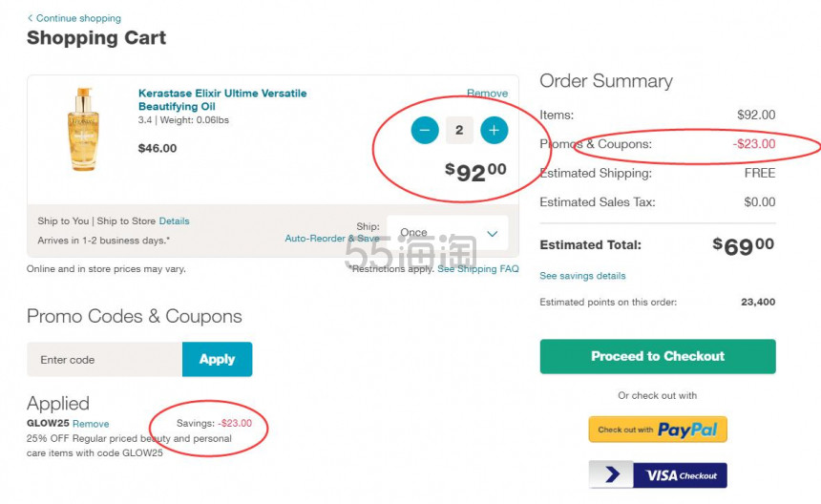The height and width of the screenshot is (504, 821).
Task: Click the chevron beside Continue shopping
Action: coord(31,18)
